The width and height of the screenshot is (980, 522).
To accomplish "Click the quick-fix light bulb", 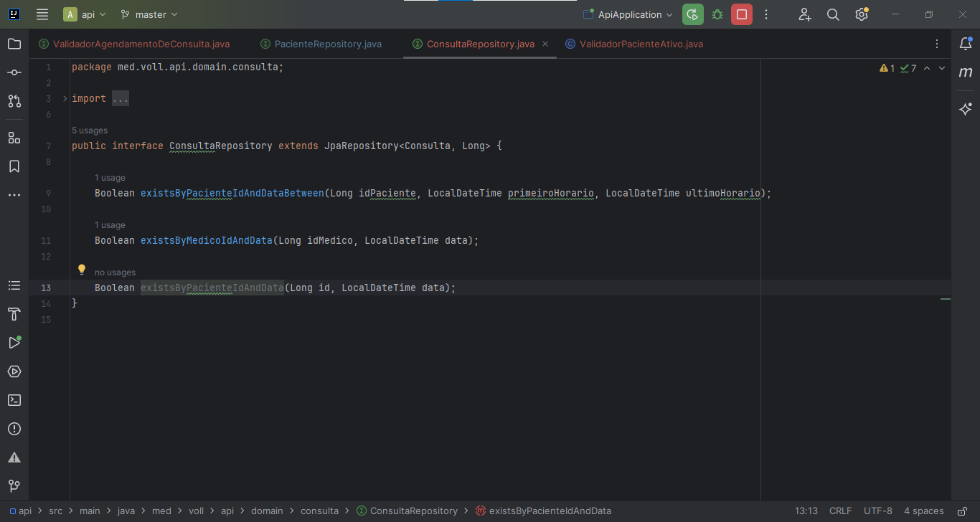I will 82,270.
